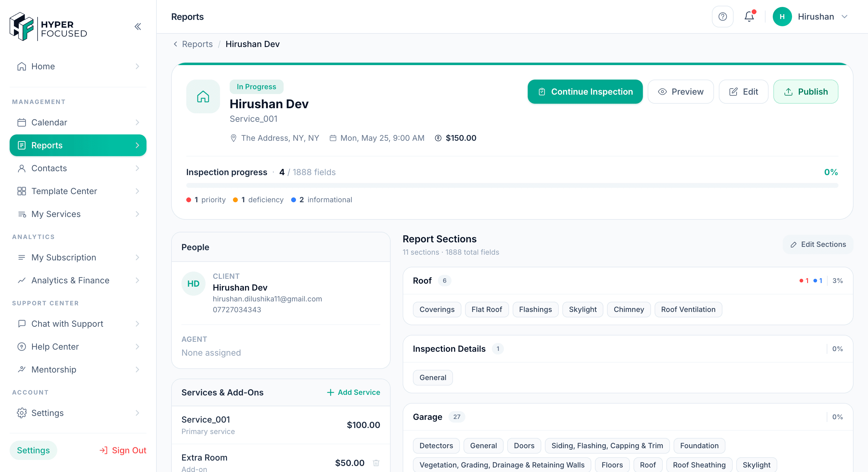Screen dimensions: 868x472
Task: Delete Extra Room add-on trash icon
Action: (376, 463)
